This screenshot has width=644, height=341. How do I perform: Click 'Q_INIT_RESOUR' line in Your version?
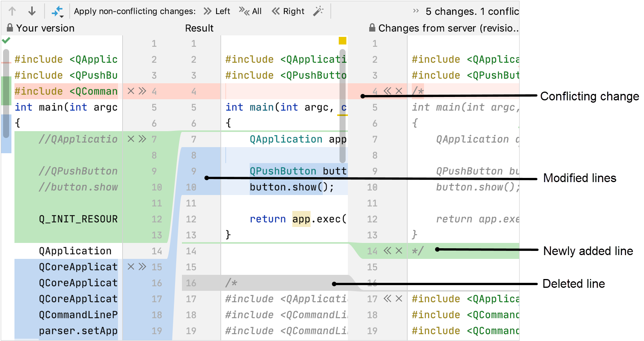(78, 219)
